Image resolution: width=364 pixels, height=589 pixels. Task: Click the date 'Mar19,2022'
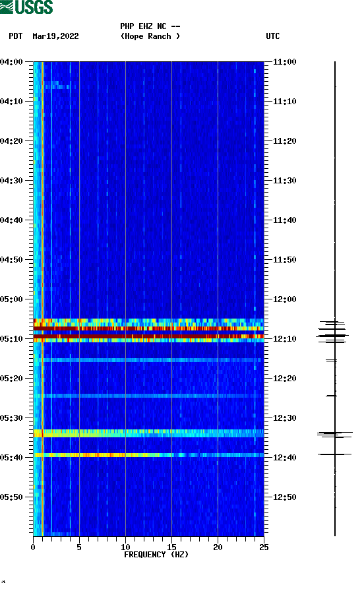[55, 36]
